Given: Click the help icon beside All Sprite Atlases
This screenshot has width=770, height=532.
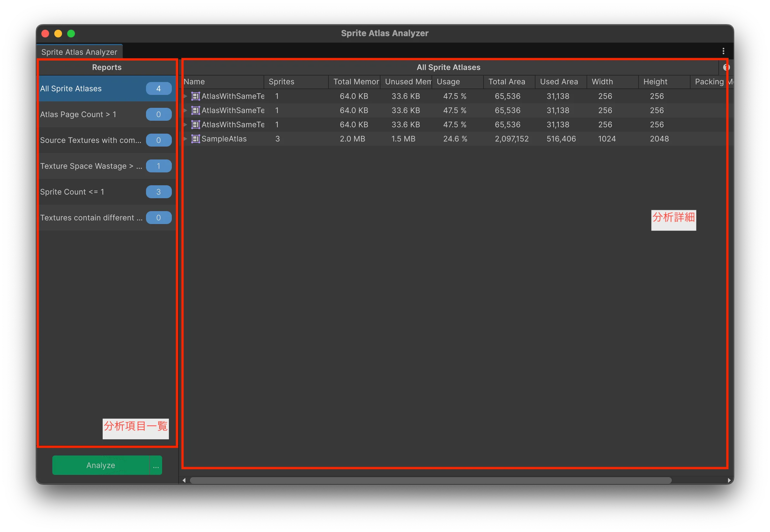Looking at the screenshot, I should pos(726,67).
